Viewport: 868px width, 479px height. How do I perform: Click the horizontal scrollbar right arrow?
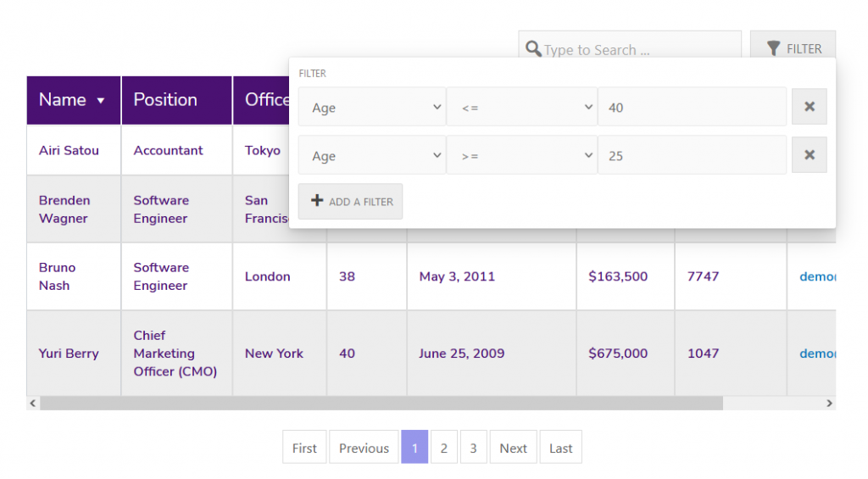click(x=829, y=404)
